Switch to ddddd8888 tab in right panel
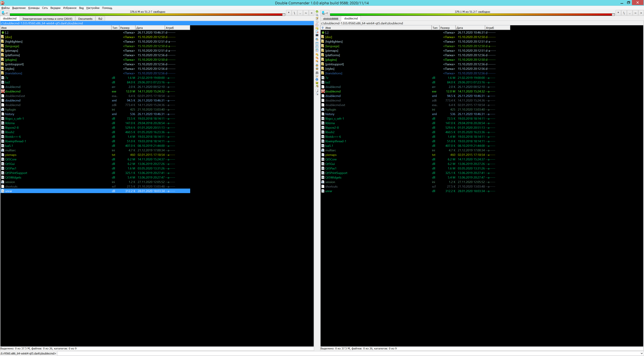Viewport: 644px width, 356px height. tap(331, 19)
